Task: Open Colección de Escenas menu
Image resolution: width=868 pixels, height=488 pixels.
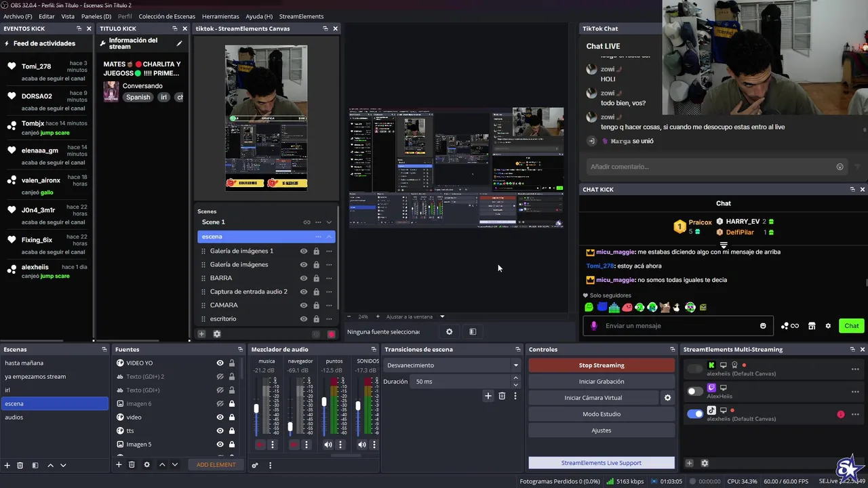Action: (167, 16)
